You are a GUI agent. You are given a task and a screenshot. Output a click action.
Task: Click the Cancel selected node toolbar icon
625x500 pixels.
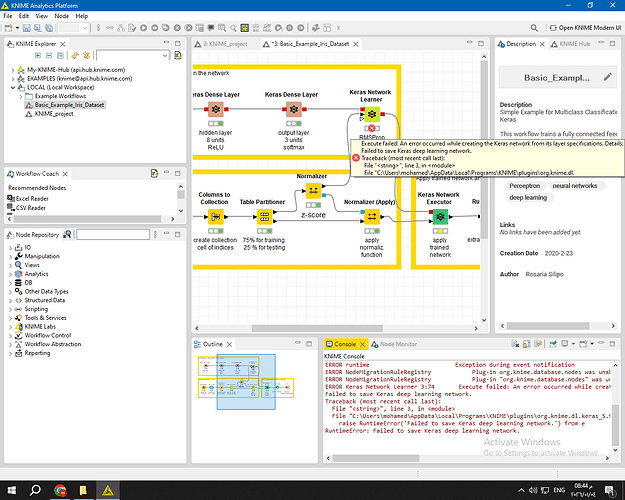click(177, 28)
